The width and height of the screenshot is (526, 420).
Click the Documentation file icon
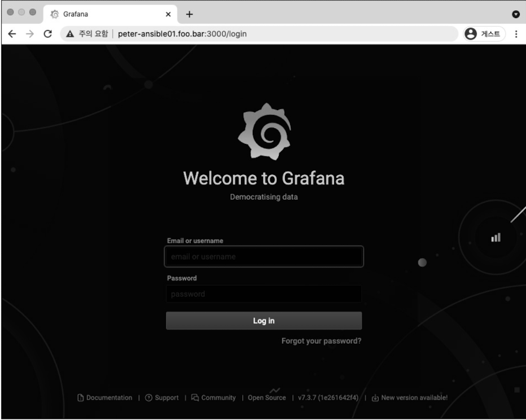click(x=81, y=397)
